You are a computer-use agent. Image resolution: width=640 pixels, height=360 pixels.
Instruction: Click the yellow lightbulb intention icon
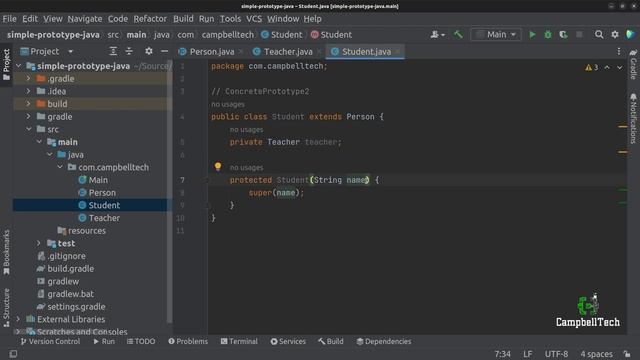tap(218, 166)
